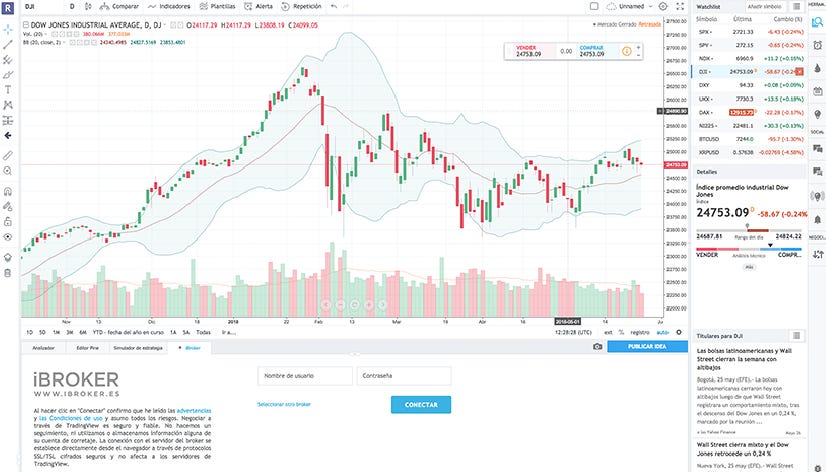Remove DJI from watchlist with red x

(x=800, y=72)
